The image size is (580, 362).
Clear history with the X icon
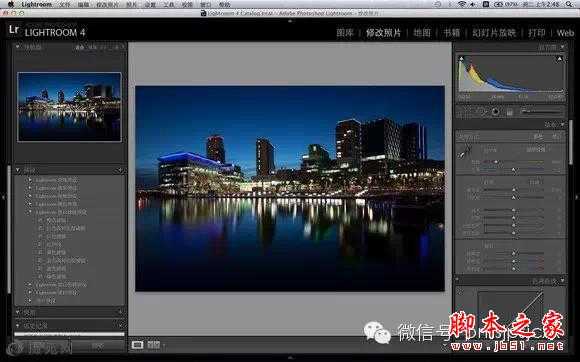(119, 325)
